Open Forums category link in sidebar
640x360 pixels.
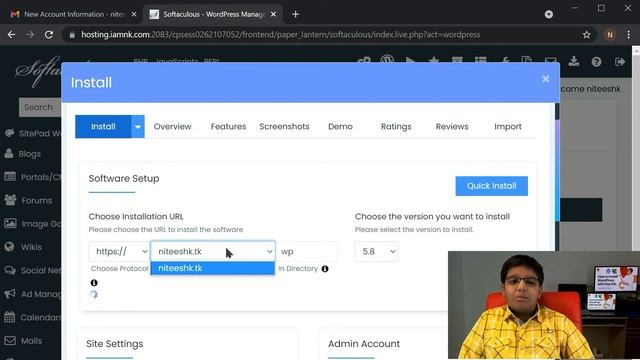pos(36,200)
